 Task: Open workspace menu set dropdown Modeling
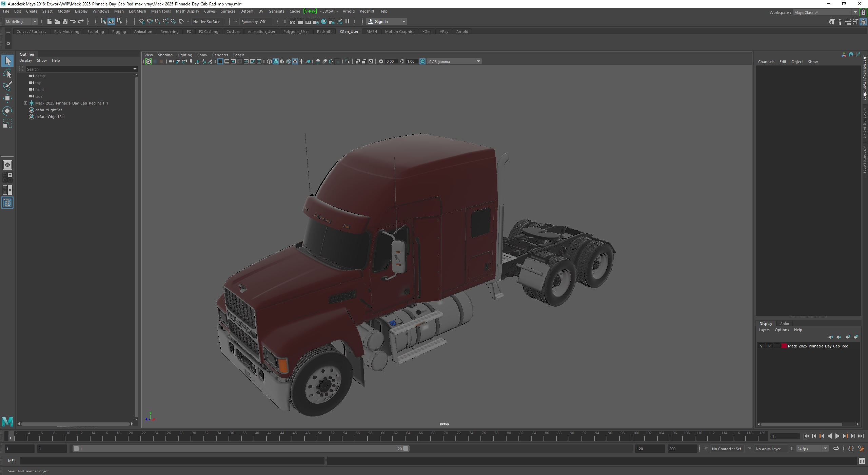pyautogui.click(x=21, y=21)
